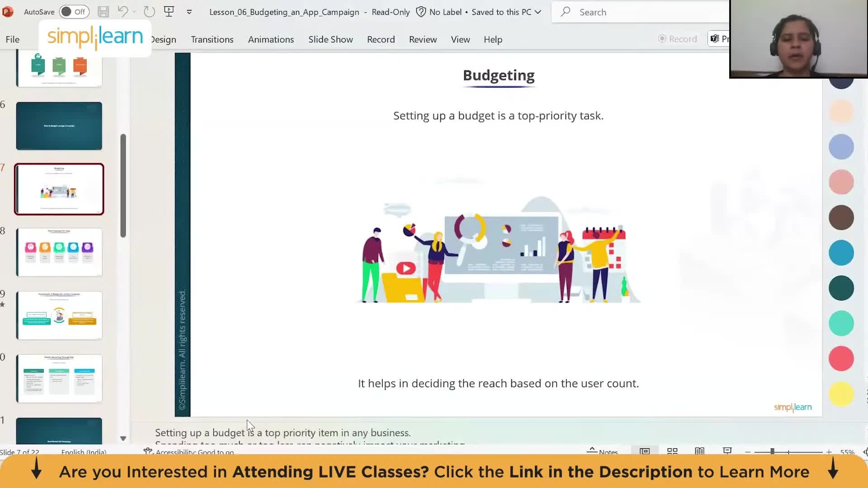The height and width of the screenshot is (488, 868).
Task: Select the slide 9 thumbnail
Action: (59, 315)
